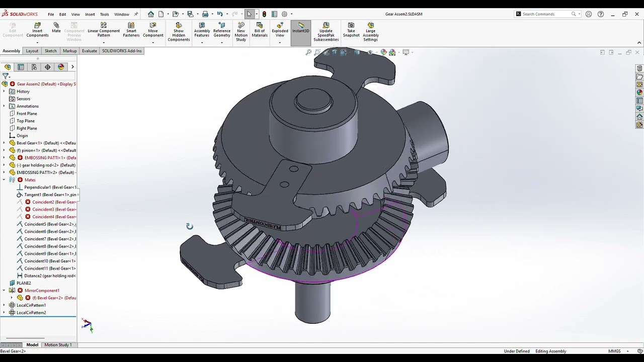Screen dimensions: 644x362
Task: Open the PropertyManager tab icon
Action: [21, 67]
